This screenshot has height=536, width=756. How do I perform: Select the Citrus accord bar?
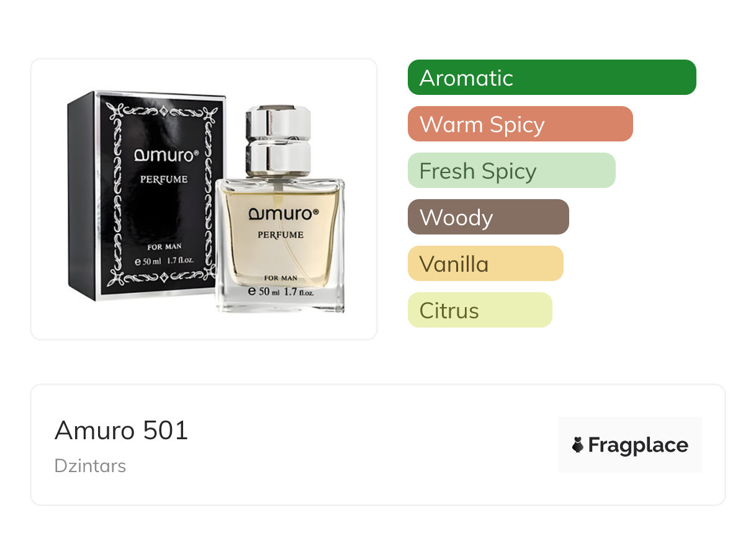(x=480, y=310)
